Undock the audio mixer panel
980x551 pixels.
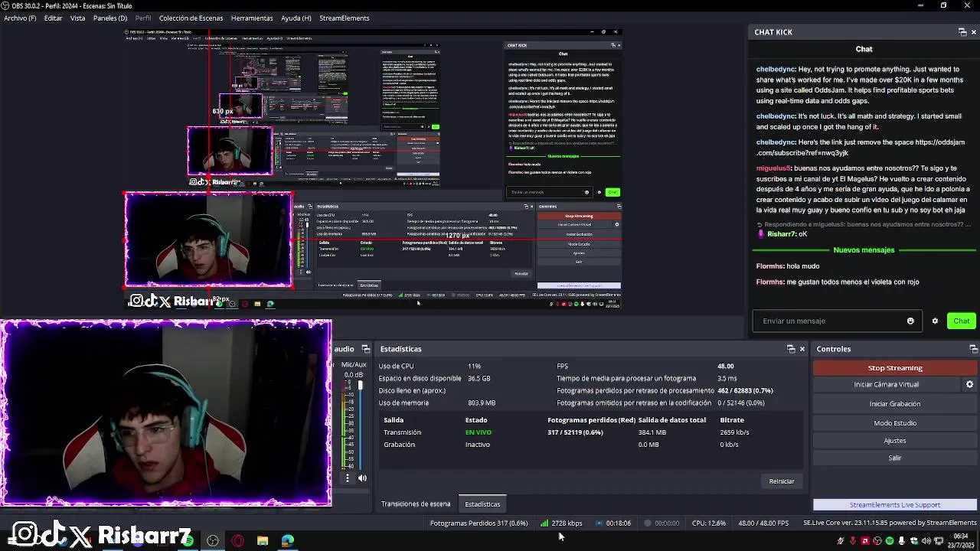366,349
